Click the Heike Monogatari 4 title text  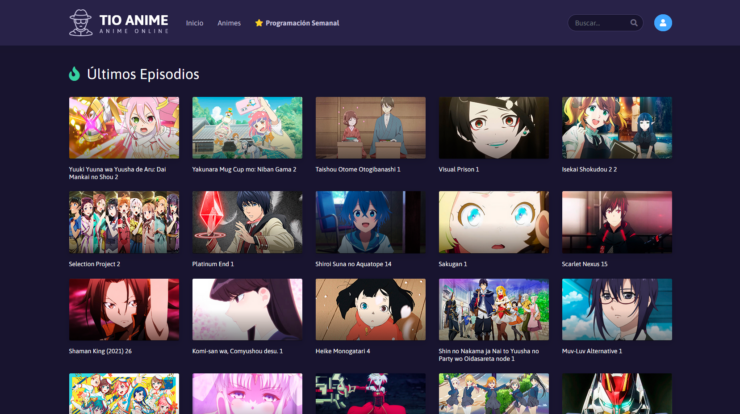pos(343,351)
